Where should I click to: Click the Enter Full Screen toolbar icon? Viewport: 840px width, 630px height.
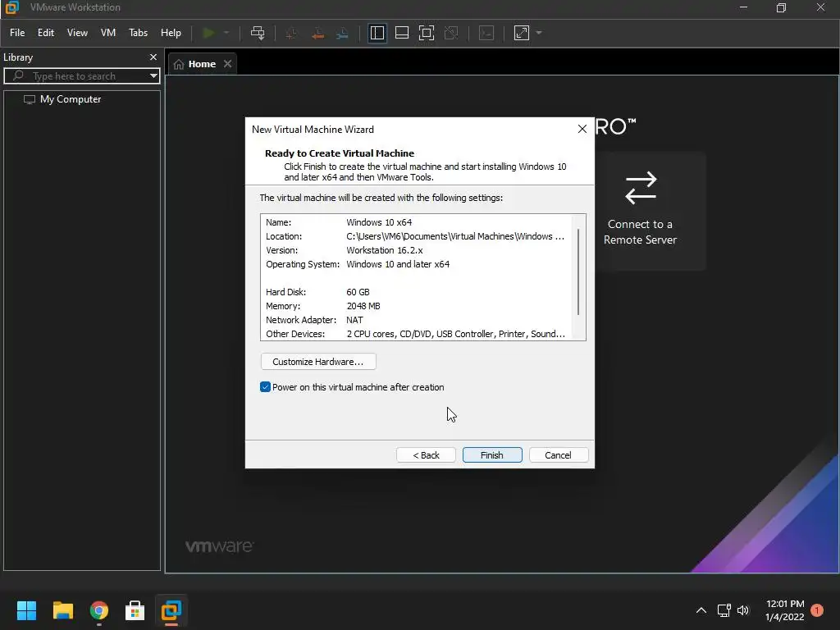click(427, 33)
